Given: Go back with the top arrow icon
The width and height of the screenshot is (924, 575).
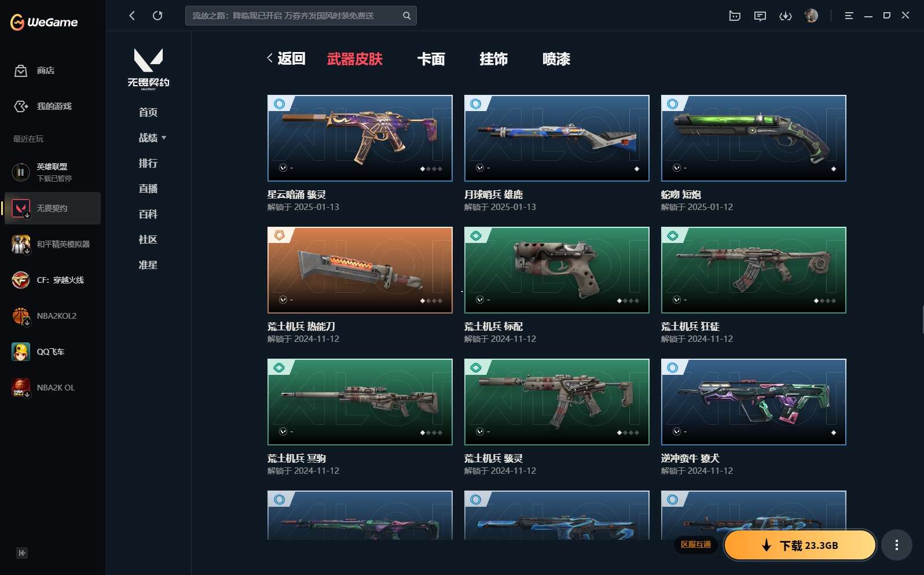Looking at the screenshot, I should pyautogui.click(x=132, y=16).
